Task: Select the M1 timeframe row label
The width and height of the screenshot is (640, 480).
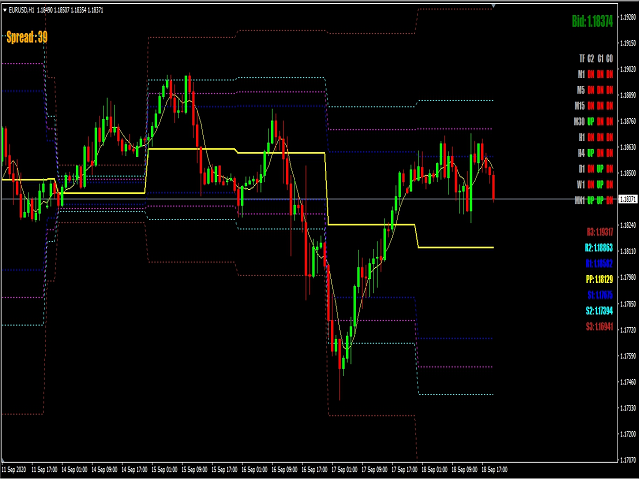Action: pos(581,74)
